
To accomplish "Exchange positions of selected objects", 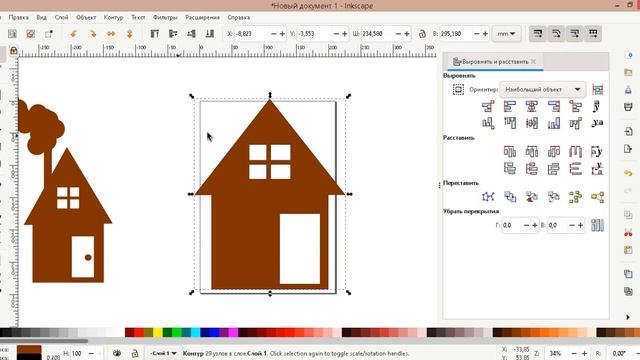I will [x=510, y=197].
